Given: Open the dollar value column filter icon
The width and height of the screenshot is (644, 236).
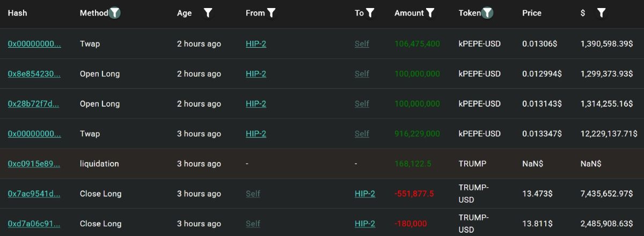Looking at the screenshot, I should (x=601, y=13).
